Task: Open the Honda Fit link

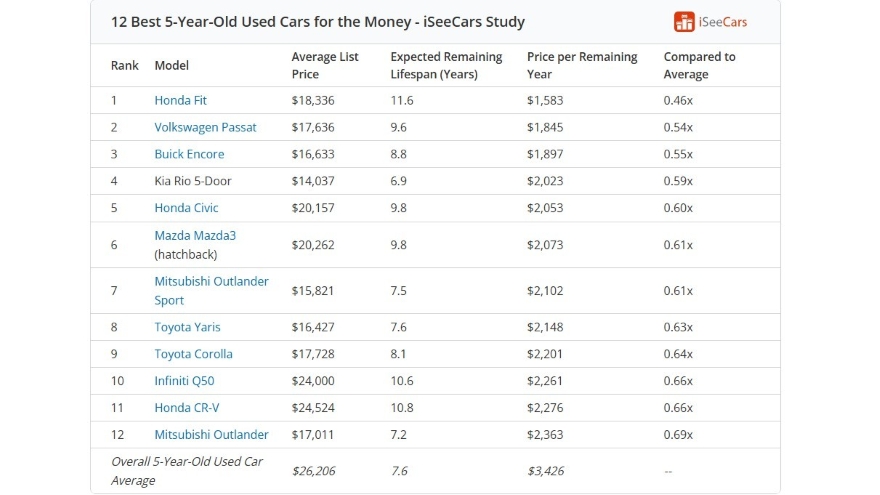Action: coord(180,100)
